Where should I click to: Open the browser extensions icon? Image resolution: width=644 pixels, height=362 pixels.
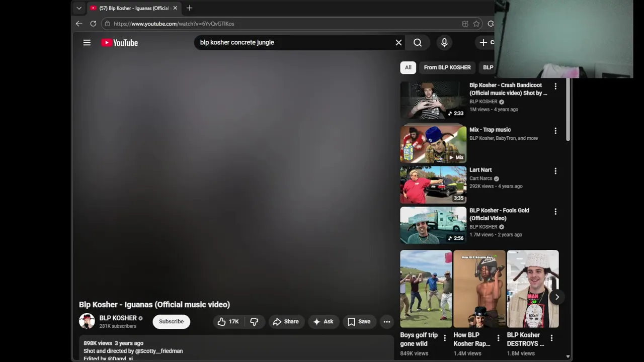(491, 24)
